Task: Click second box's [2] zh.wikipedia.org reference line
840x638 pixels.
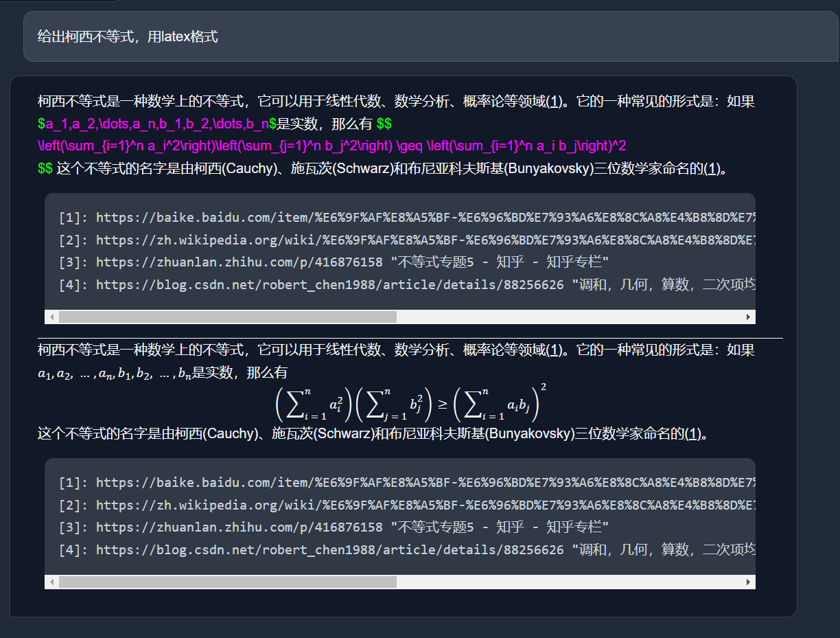Action: click(406, 505)
